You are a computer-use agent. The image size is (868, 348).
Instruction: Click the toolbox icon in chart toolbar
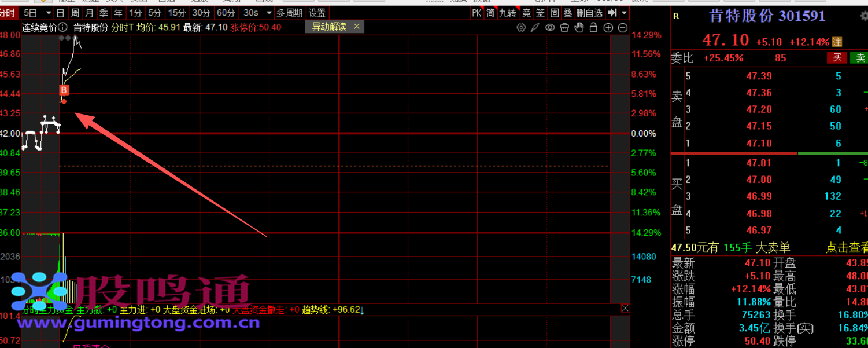[x=564, y=28]
